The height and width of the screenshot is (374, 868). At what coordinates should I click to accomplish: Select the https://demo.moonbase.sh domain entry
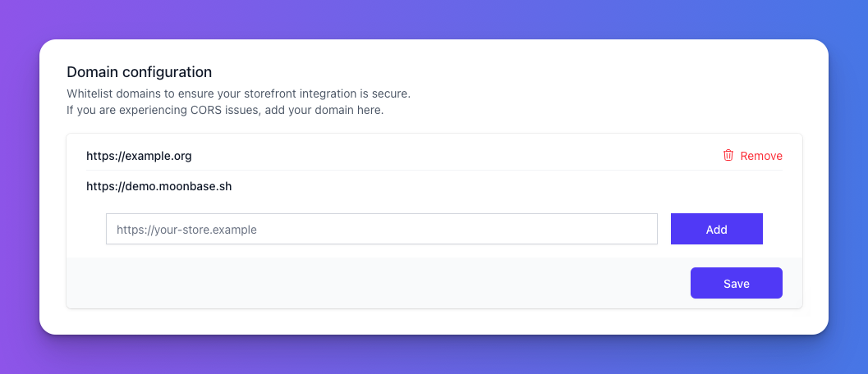coord(158,186)
